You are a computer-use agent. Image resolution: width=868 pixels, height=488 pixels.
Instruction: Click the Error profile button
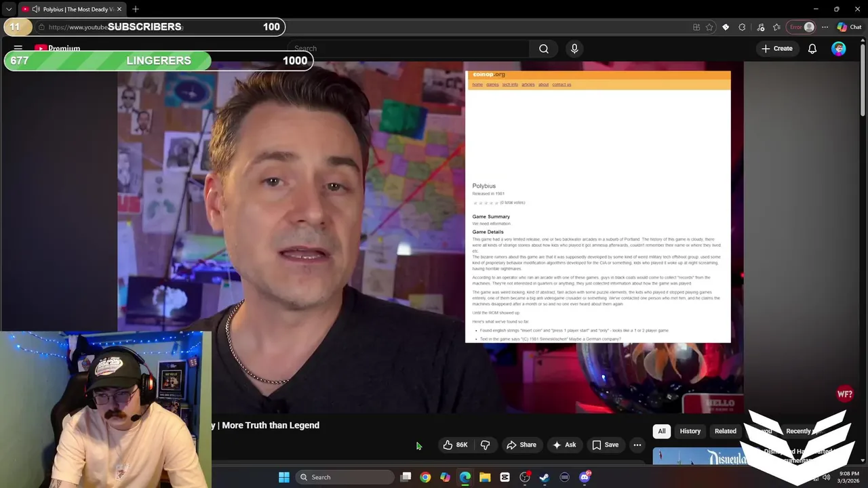(802, 27)
